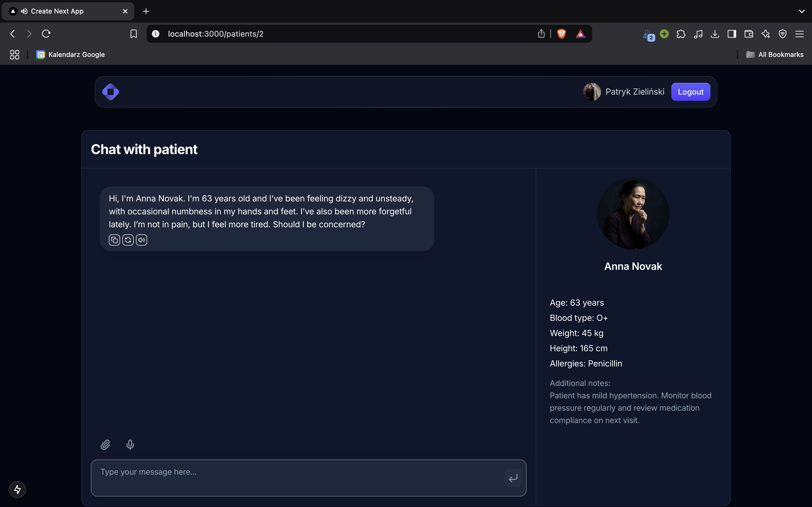The height and width of the screenshot is (507, 812).
Task: Expand the tab search chevron
Action: pyautogui.click(x=802, y=11)
